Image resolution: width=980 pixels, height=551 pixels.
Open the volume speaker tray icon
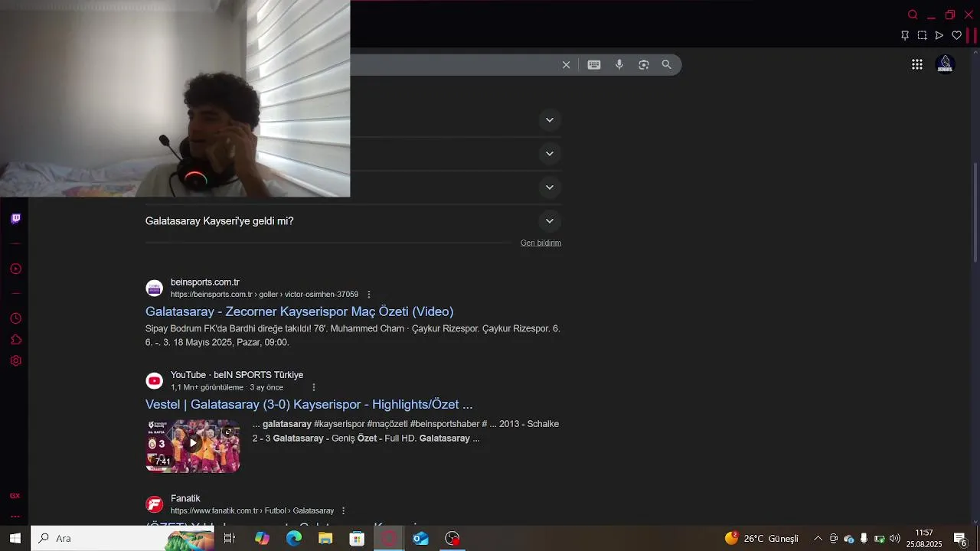coord(894,538)
